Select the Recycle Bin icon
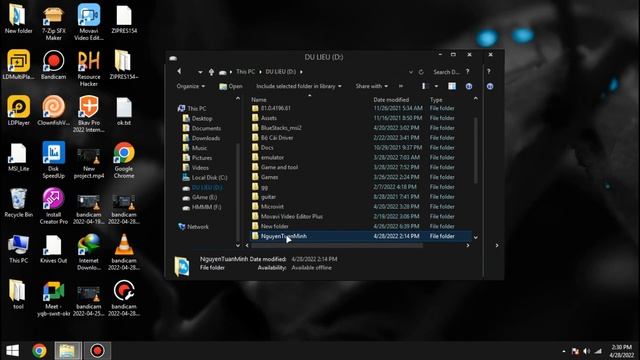The height and width of the screenshot is (360, 640). pos(18,203)
